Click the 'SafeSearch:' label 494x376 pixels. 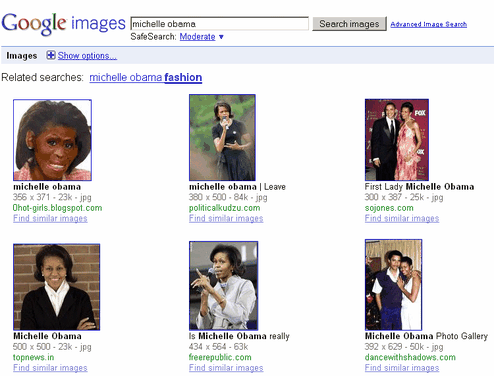tap(153, 37)
